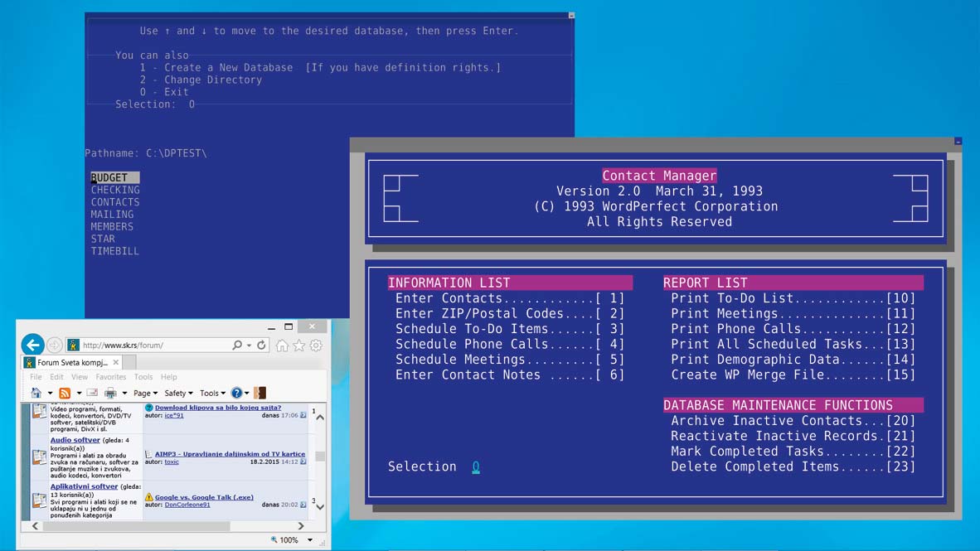This screenshot has height=551, width=980.
Task: Go back in Internet Explorer
Action: point(33,344)
